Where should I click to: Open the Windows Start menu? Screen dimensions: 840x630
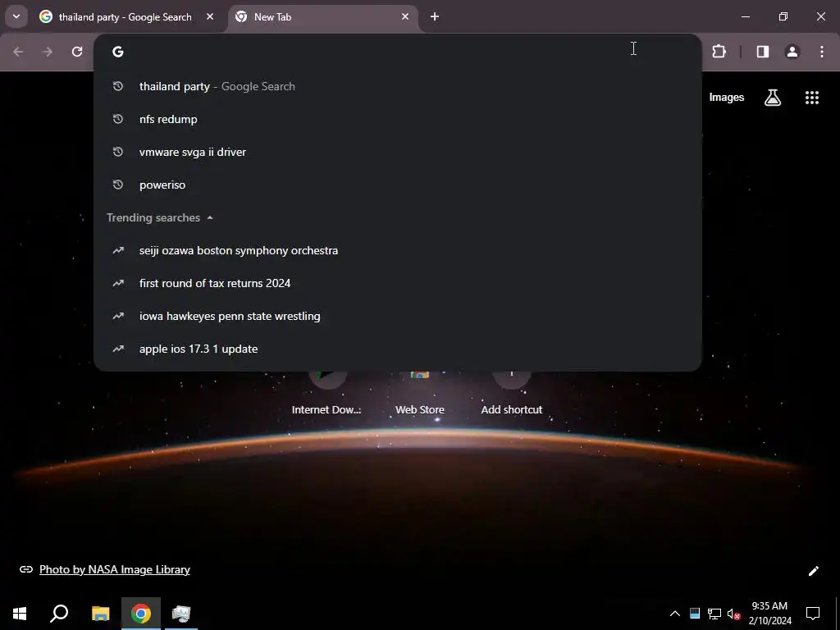point(20,614)
